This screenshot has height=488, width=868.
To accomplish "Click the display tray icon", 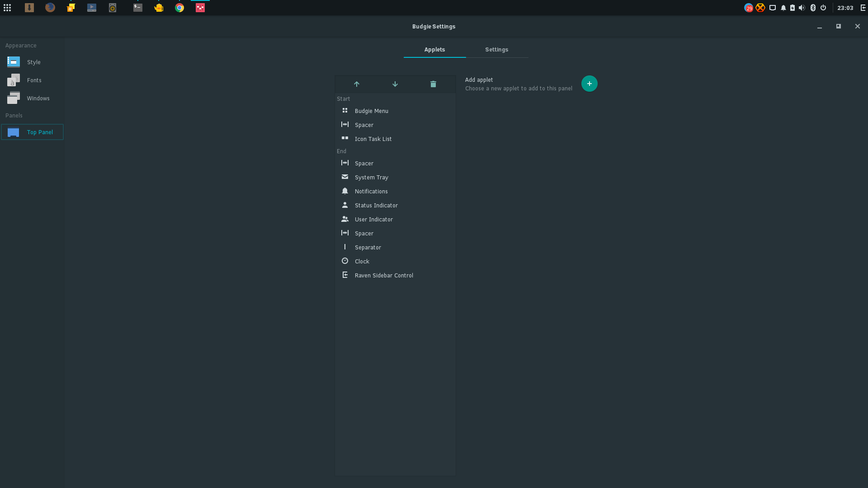I will 773,8.
